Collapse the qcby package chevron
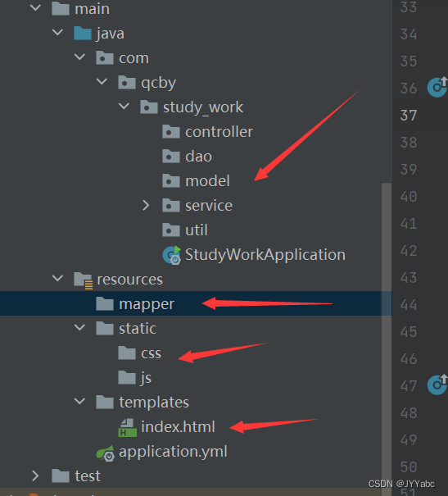 (x=102, y=82)
